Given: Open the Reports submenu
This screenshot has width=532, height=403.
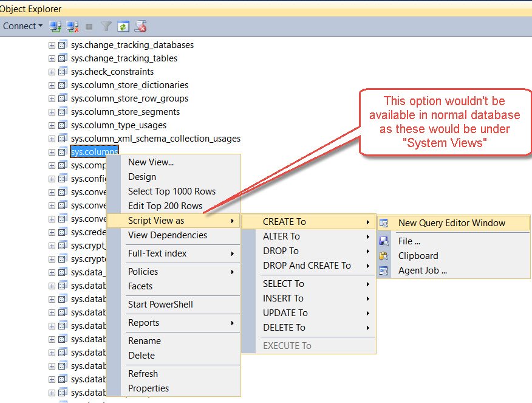Looking at the screenshot, I should pyautogui.click(x=173, y=323).
